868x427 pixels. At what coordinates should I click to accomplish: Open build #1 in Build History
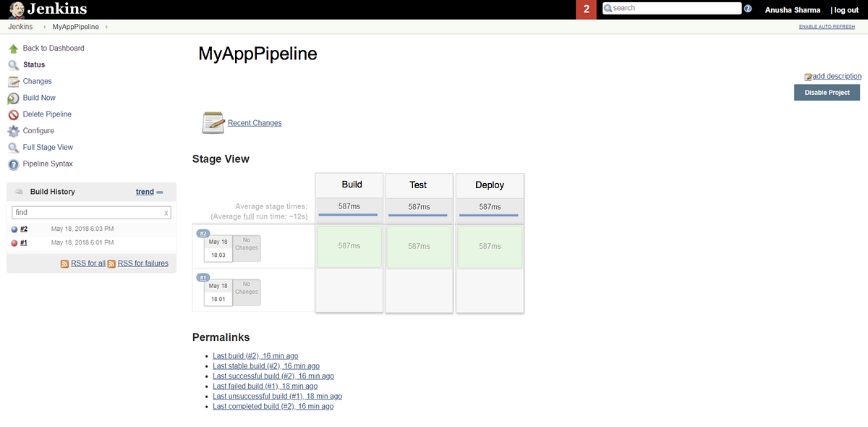[24, 243]
